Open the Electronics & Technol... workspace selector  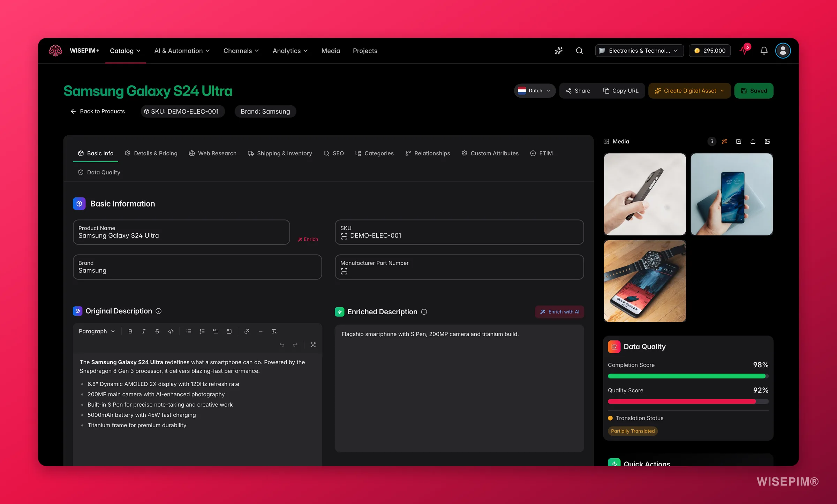(x=639, y=51)
